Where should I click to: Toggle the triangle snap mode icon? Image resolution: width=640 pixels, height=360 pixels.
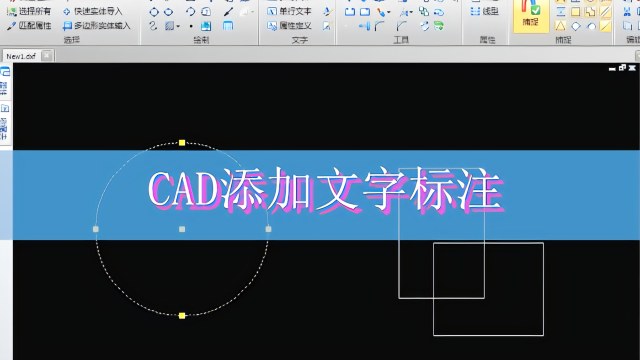[560, 26]
